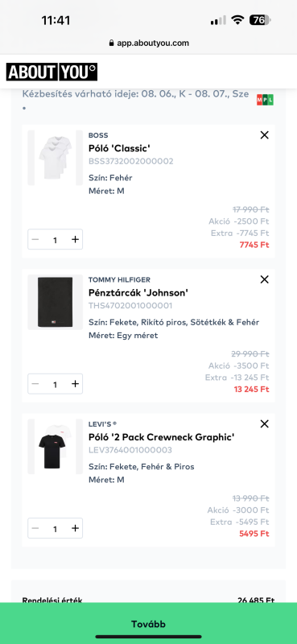Image resolution: width=297 pixels, height=644 pixels.
Task: Decrease Tommy Hilfiger wallet quantity with minus
Action: (x=35, y=384)
